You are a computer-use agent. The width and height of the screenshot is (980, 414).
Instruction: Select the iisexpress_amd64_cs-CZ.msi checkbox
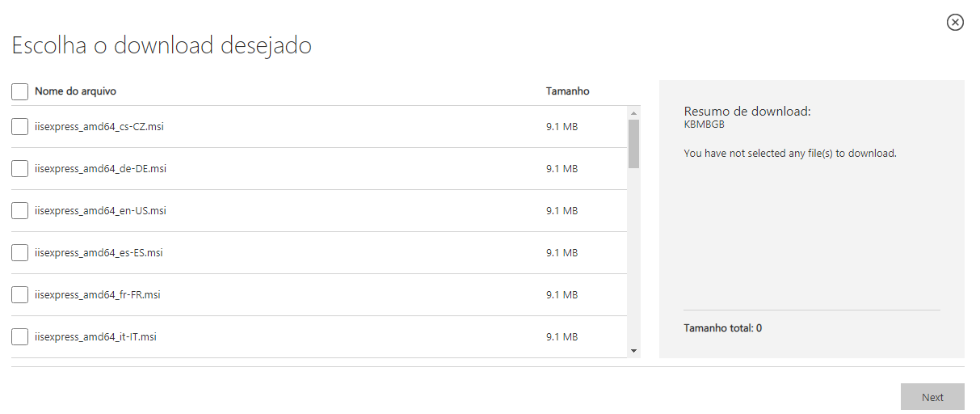[x=20, y=127]
